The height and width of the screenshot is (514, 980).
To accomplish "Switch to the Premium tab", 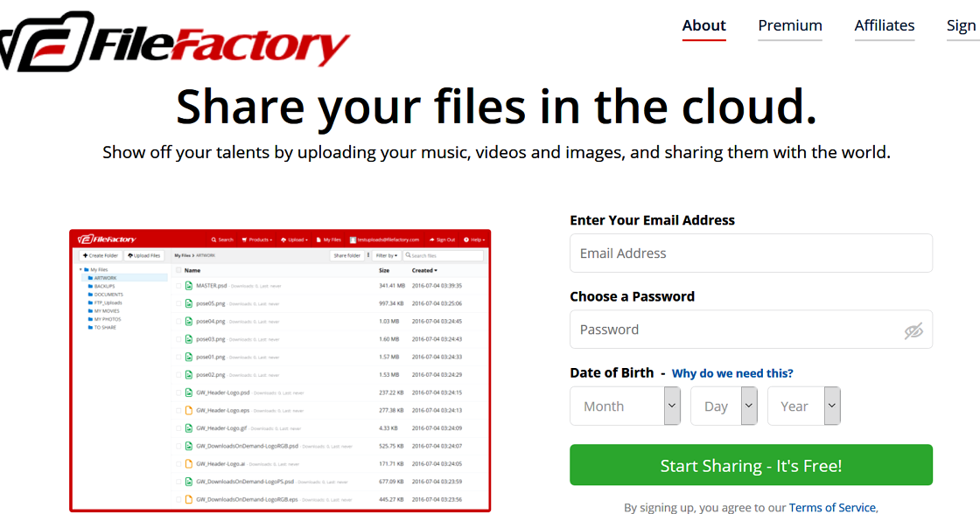I will (x=789, y=26).
